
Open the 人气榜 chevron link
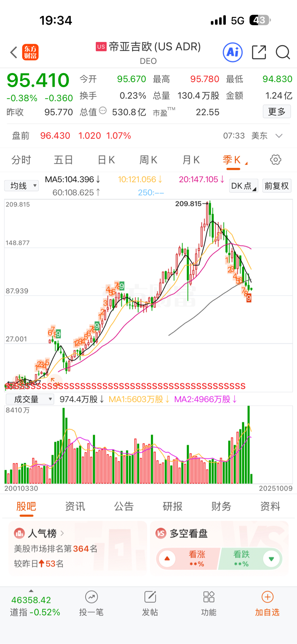click(62, 533)
